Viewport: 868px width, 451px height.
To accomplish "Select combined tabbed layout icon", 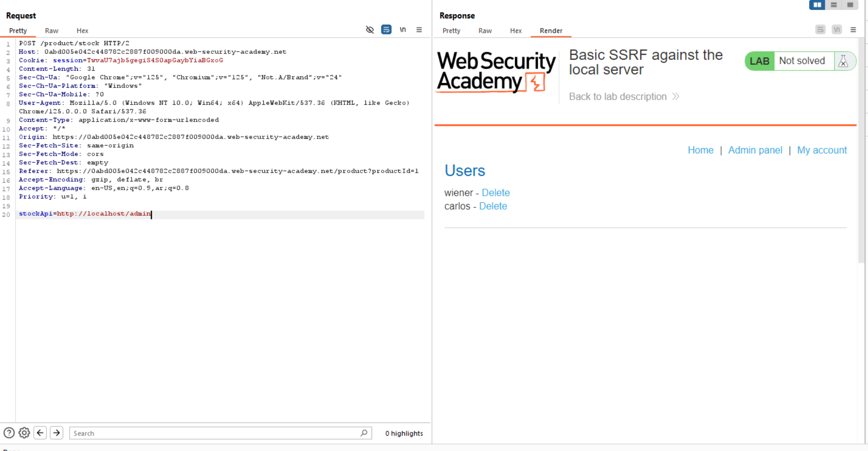I will [850, 5].
